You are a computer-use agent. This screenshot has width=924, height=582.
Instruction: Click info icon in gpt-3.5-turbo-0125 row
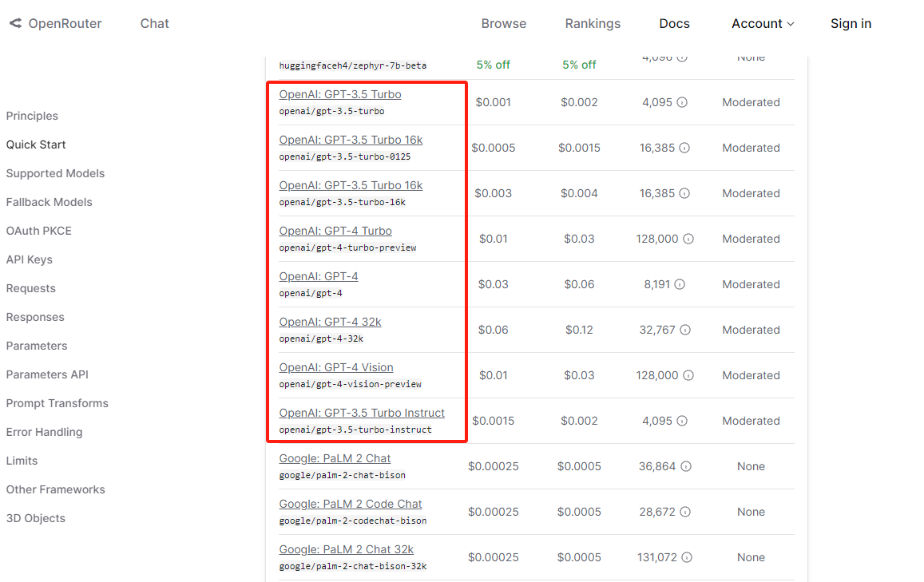(x=684, y=148)
